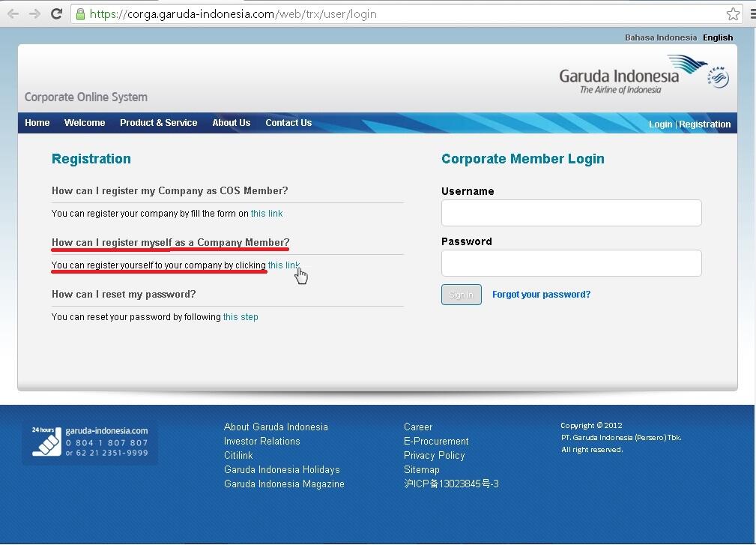Click the Garuda Indonesia logo
Viewport: 756px width, 545px height.
coord(633,75)
